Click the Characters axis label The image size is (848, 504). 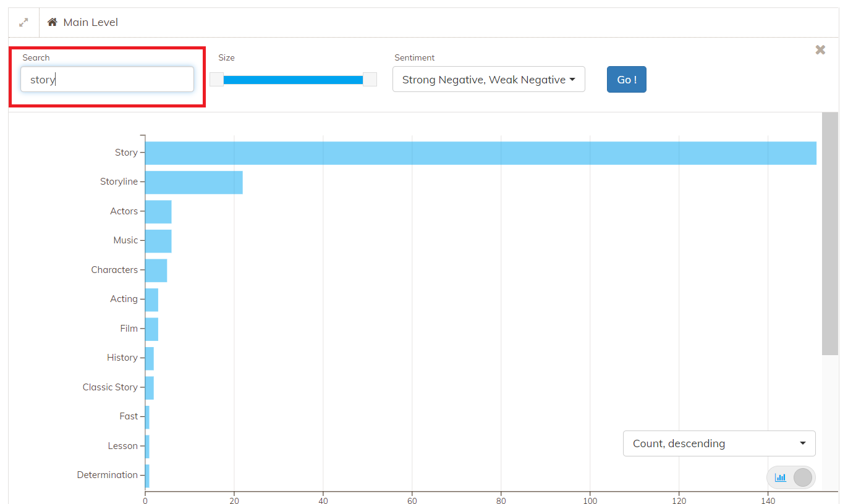point(114,270)
